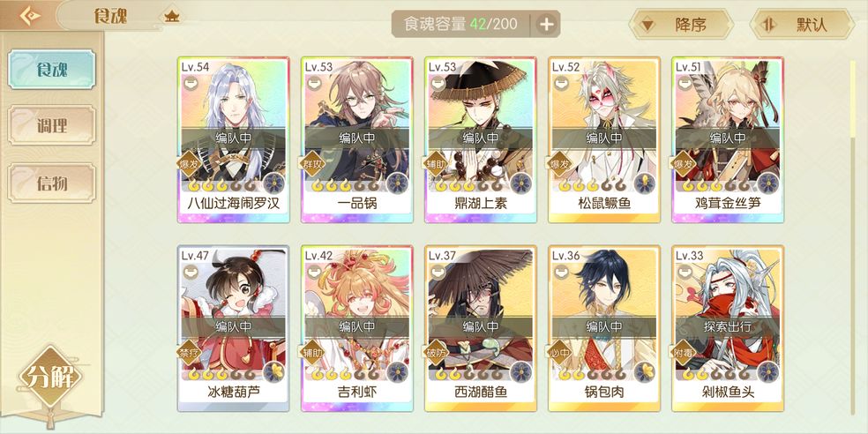
Task: Tap the 禁疗 role badge on 冰糖葫芦
Action: click(x=190, y=353)
